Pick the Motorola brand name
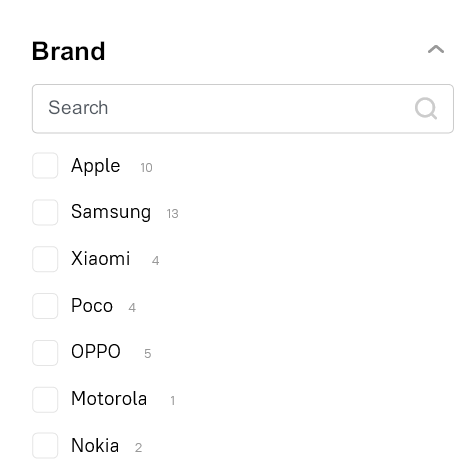This screenshot has height=465, width=471. (x=109, y=399)
